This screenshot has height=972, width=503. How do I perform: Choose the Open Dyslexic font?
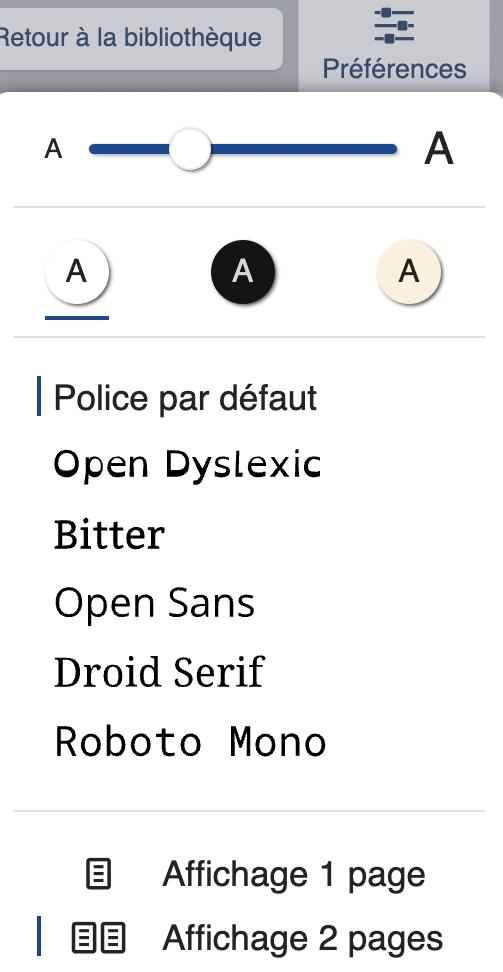tap(187, 464)
